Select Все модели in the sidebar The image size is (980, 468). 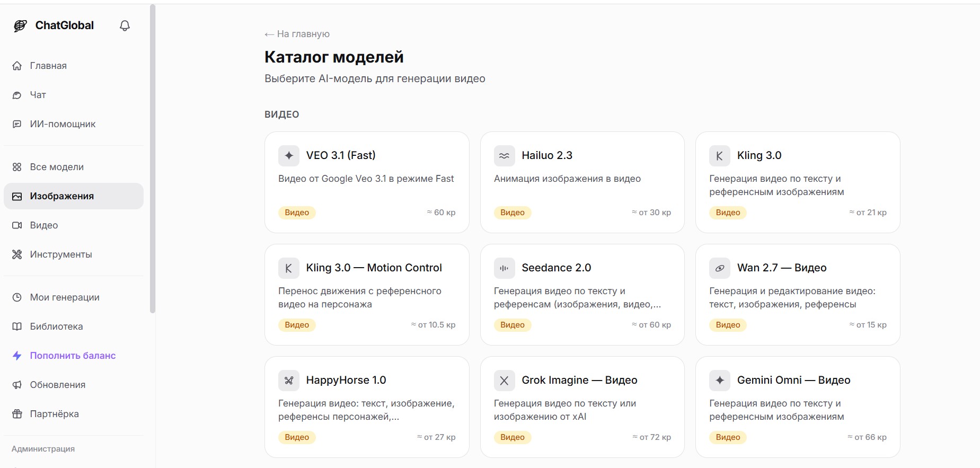(74, 167)
